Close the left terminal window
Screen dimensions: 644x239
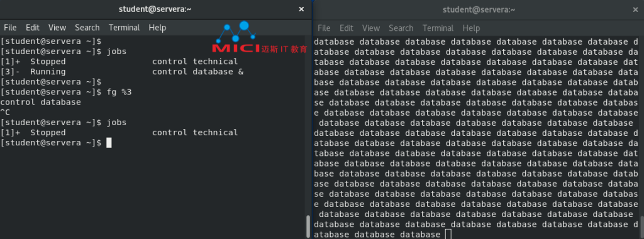pos(301,9)
